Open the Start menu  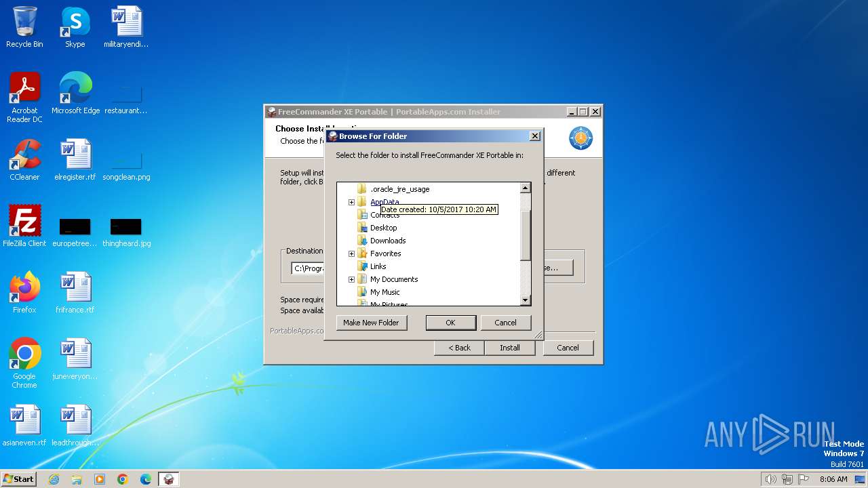pos(19,479)
